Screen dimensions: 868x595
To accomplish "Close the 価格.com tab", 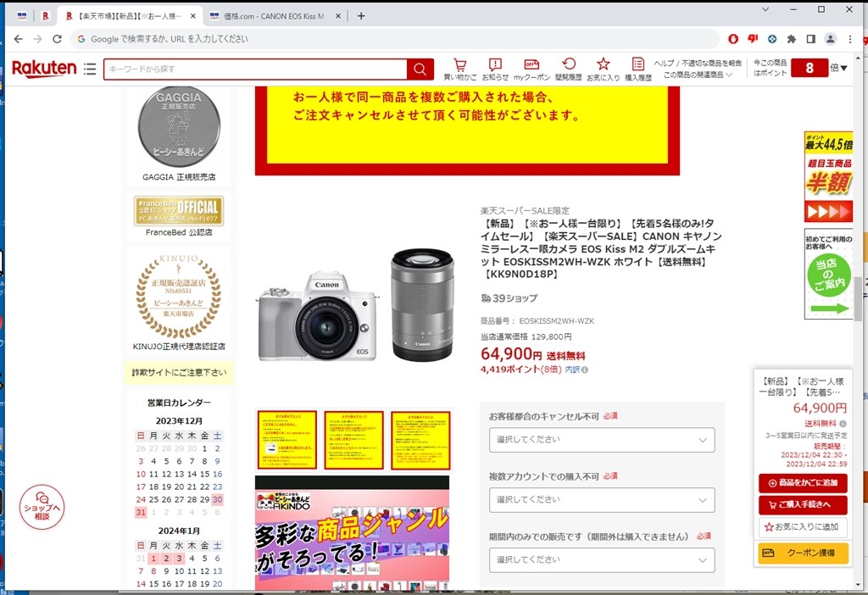I will tap(338, 16).
